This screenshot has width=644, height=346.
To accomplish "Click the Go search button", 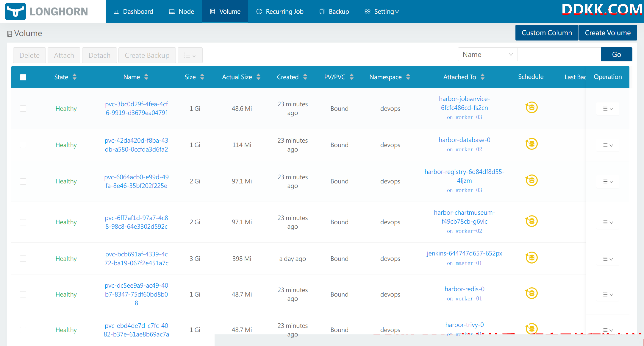I will (617, 54).
